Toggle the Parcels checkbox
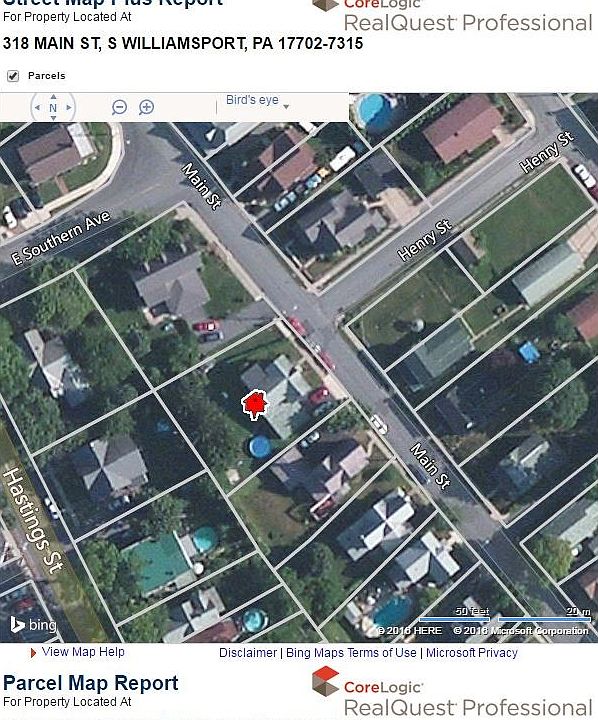This screenshot has height=720, width=598. 13,76
